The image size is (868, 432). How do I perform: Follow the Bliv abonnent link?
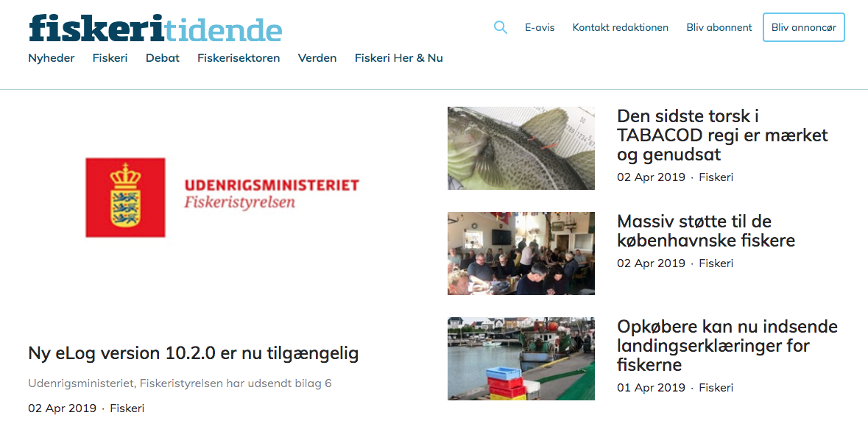[719, 28]
